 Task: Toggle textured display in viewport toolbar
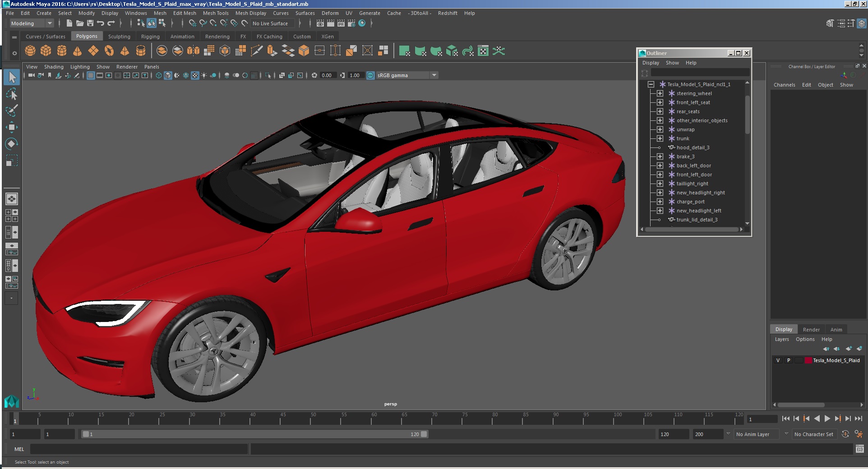point(195,75)
